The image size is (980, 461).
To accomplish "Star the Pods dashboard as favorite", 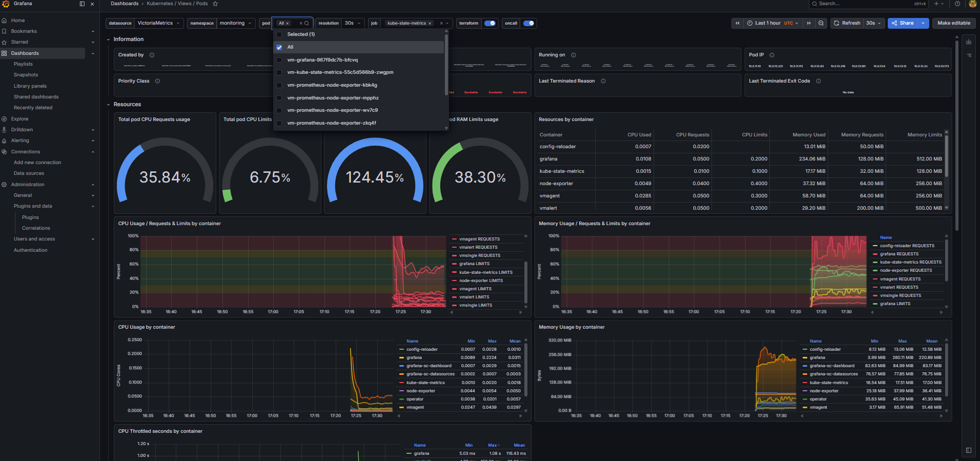I will tap(215, 4).
